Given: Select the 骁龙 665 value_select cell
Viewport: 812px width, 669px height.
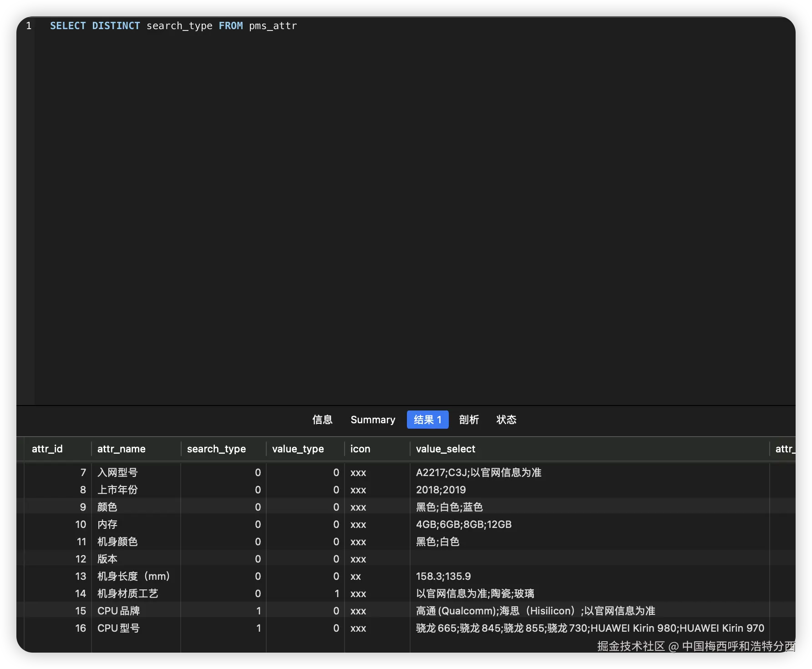Looking at the screenshot, I should [589, 628].
